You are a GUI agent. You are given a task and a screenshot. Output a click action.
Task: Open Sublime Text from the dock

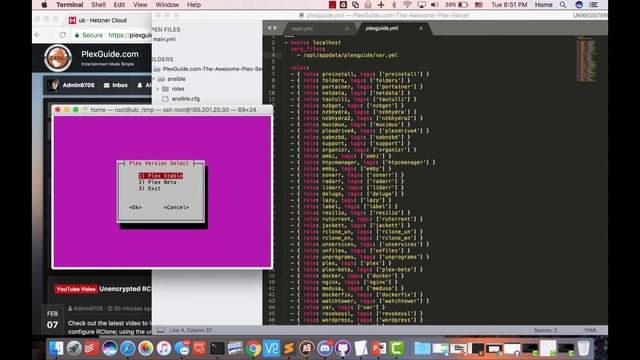(289, 348)
